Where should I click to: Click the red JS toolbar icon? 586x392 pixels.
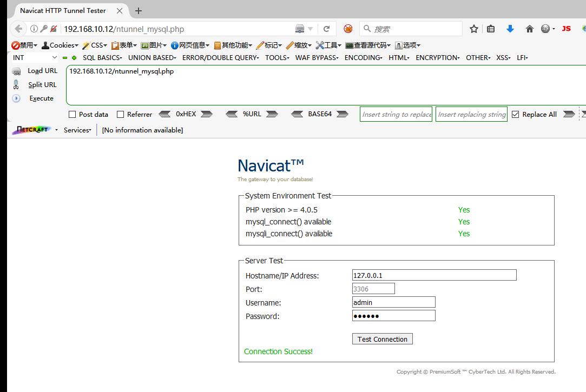[566, 29]
